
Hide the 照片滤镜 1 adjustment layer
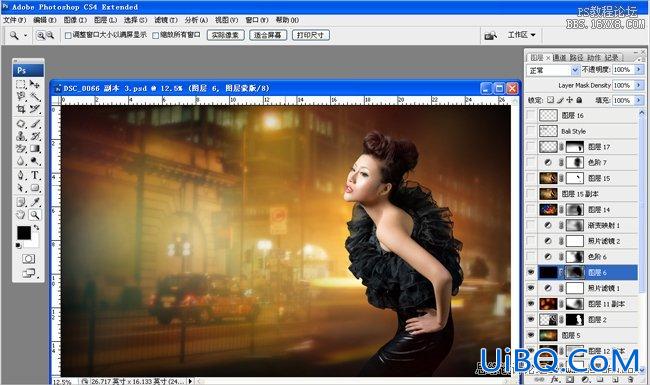pos(531,288)
